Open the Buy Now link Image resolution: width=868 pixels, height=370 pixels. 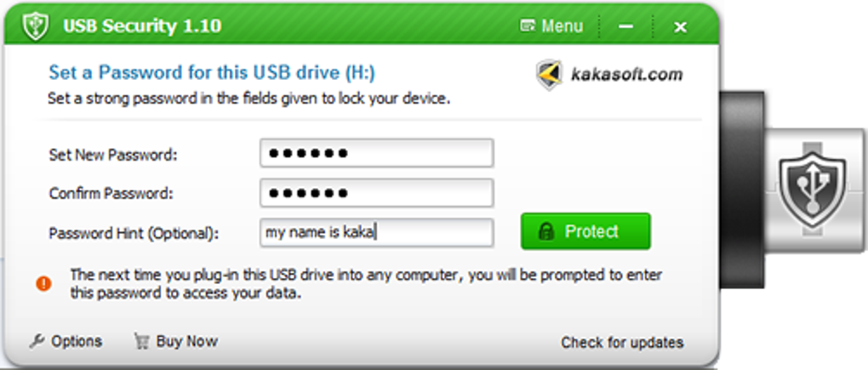click(x=186, y=341)
